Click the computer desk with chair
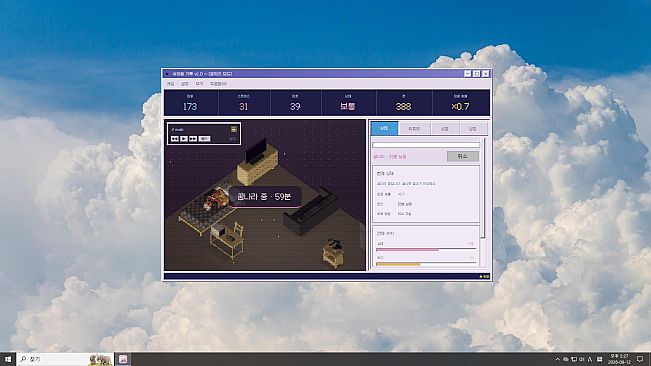This screenshot has width=651, height=366. pos(227,241)
